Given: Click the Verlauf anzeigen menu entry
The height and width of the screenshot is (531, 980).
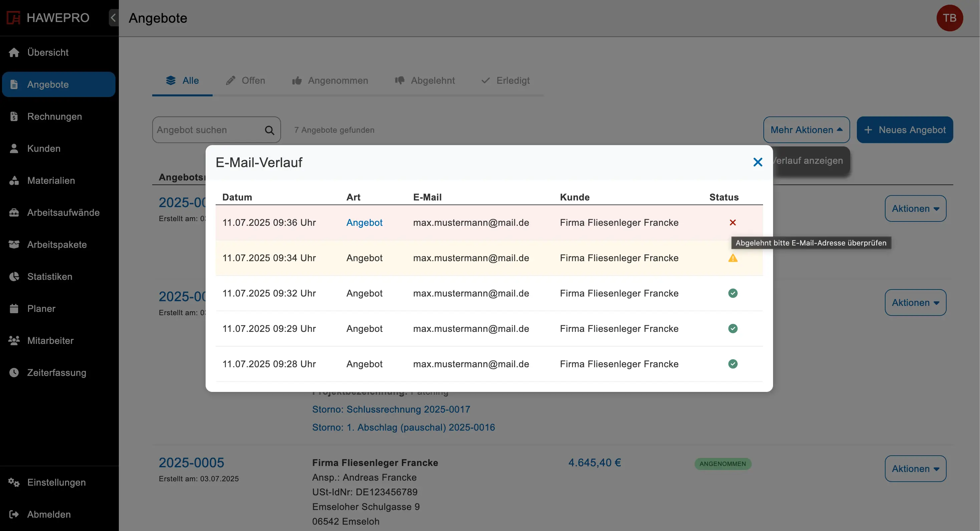Looking at the screenshot, I should (x=808, y=160).
